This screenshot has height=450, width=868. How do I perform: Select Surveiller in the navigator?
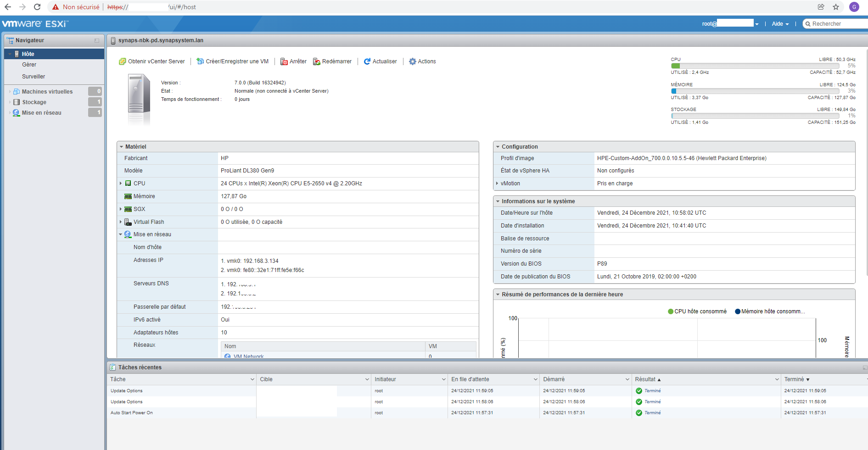point(34,77)
